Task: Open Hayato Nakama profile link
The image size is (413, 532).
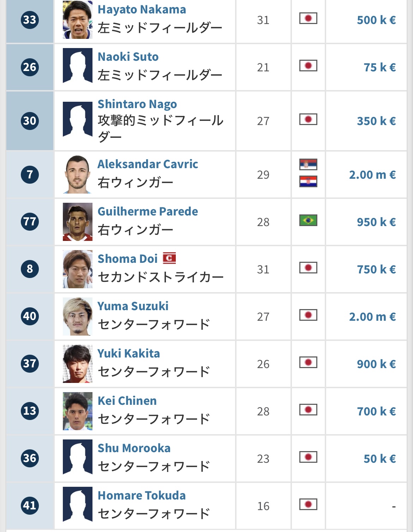Action: tap(142, 10)
